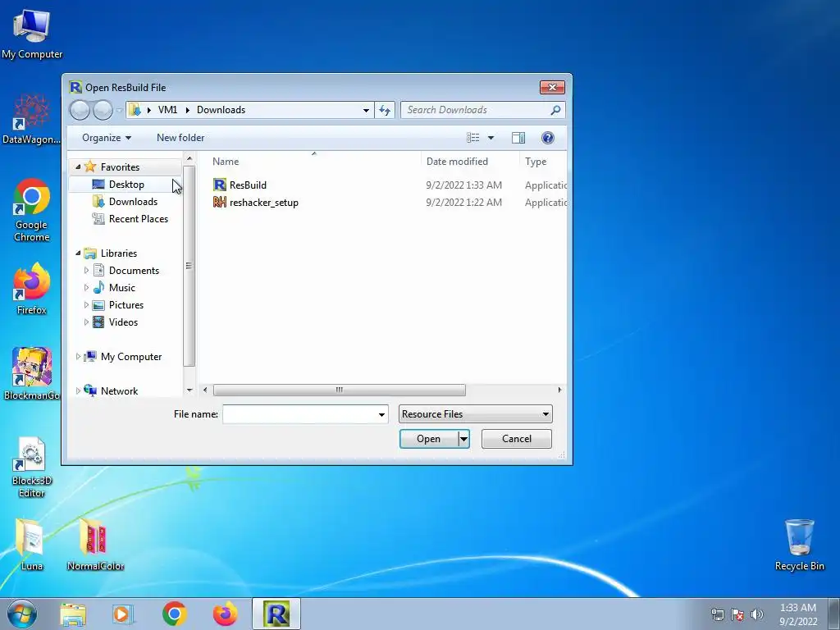840x630 pixels.
Task: Select Network in navigation pane
Action: [119, 391]
